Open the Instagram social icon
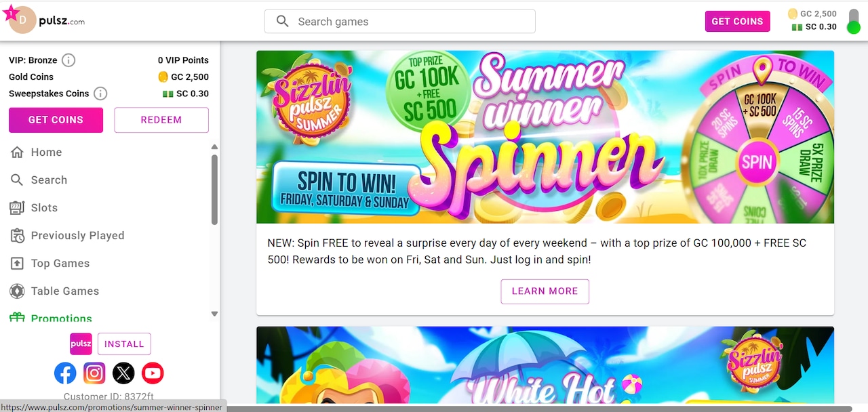Viewport: 868px width, 412px height. click(x=94, y=373)
